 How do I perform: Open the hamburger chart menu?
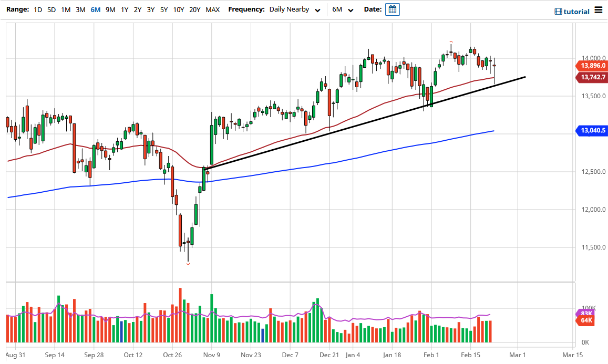599,9
